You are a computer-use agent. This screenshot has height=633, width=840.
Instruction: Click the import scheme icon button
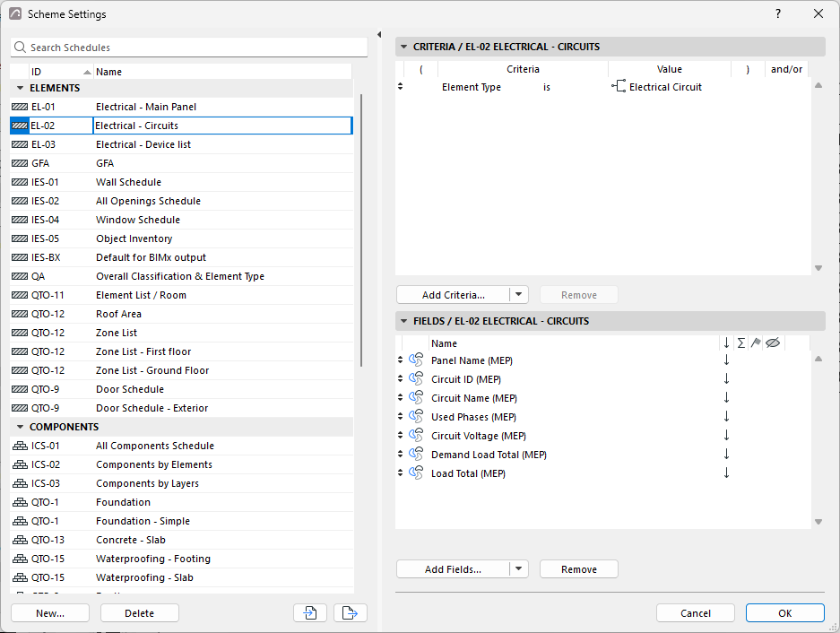click(310, 612)
